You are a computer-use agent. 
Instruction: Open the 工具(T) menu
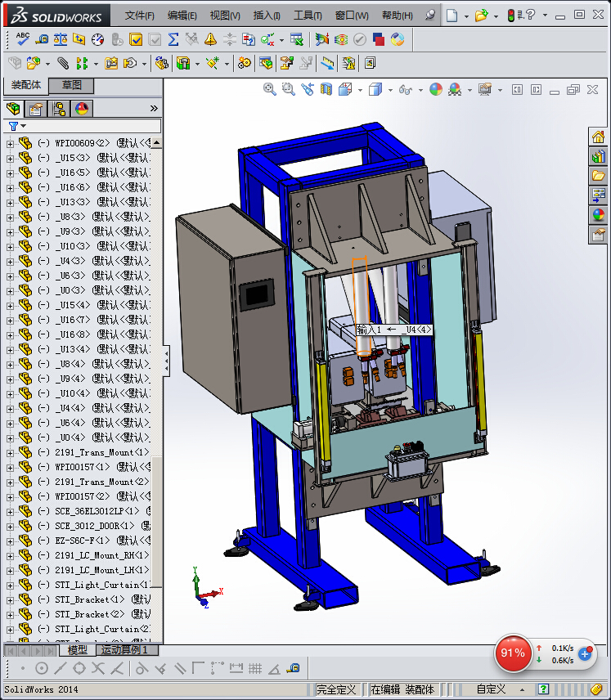pos(308,16)
